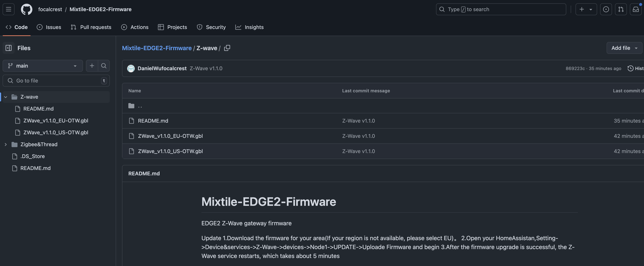Open the notifications inbox icon
The width and height of the screenshot is (644, 266).
click(635, 9)
